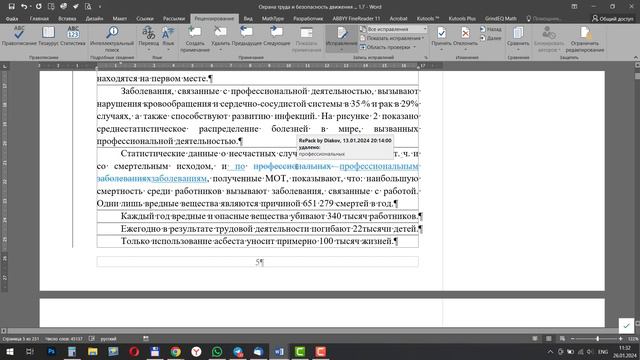Open the Принять accept dropdown arrow
This screenshot has width=640, height=360.
coord(441,50)
